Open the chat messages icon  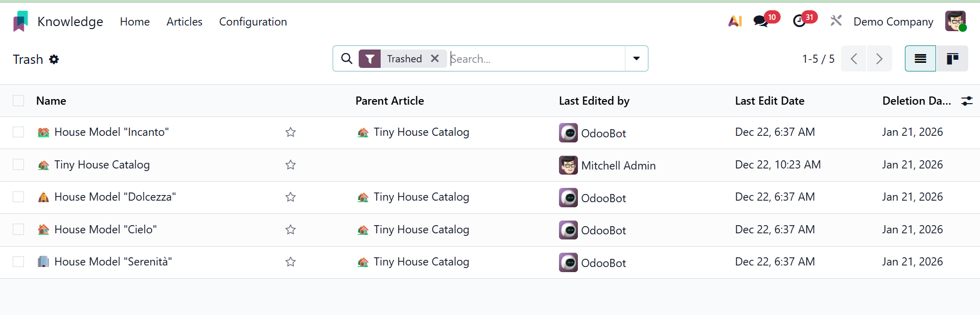coord(761,21)
